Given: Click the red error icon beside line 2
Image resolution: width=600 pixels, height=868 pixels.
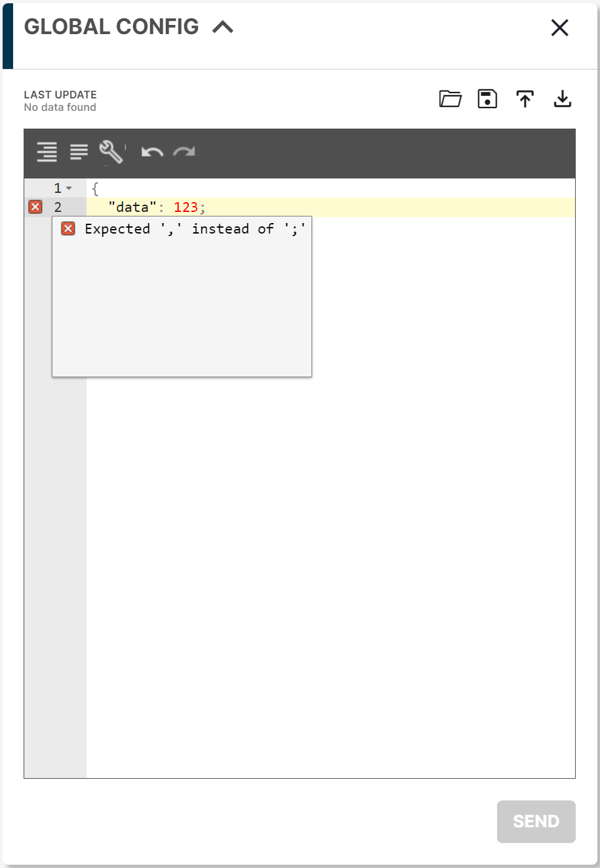Looking at the screenshot, I should pos(34,207).
